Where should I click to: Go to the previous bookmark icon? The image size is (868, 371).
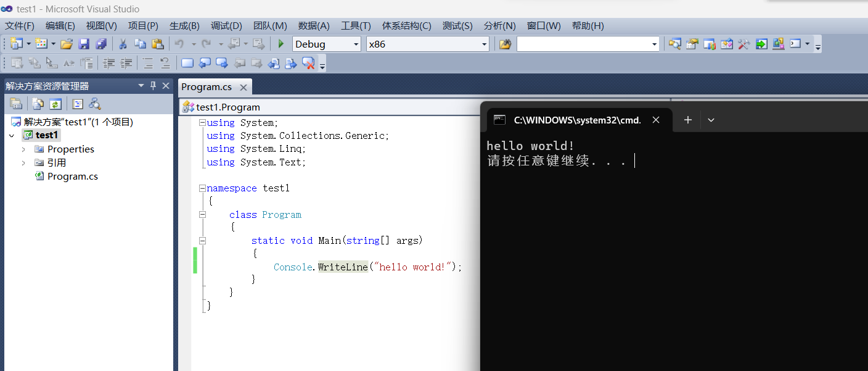pos(205,63)
